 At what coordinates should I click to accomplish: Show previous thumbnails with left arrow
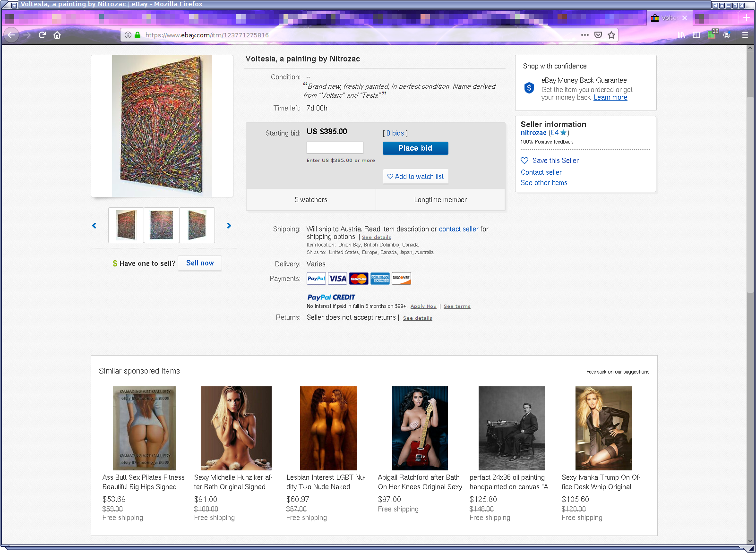94,226
